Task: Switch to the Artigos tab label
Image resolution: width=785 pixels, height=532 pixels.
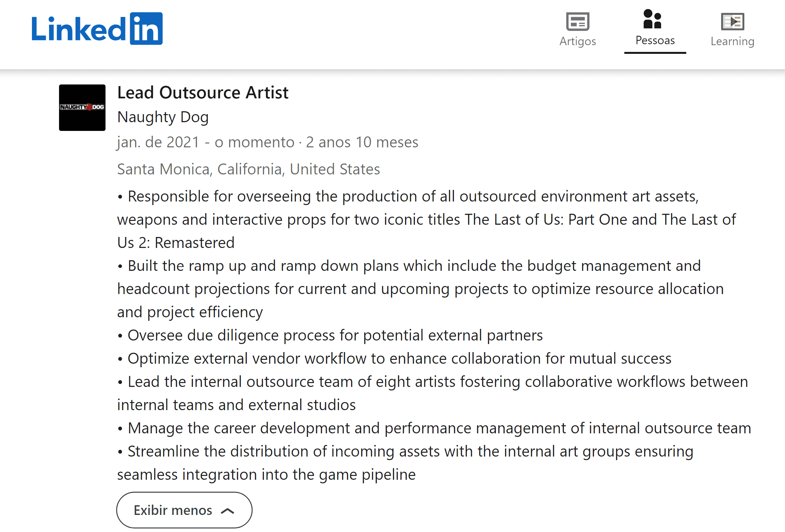Action: [x=577, y=41]
